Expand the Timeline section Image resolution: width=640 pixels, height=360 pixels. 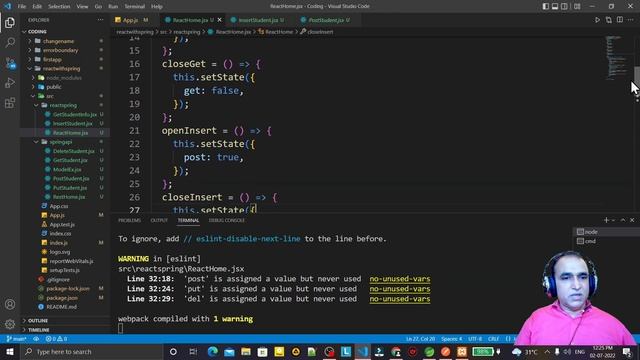[65, 330]
